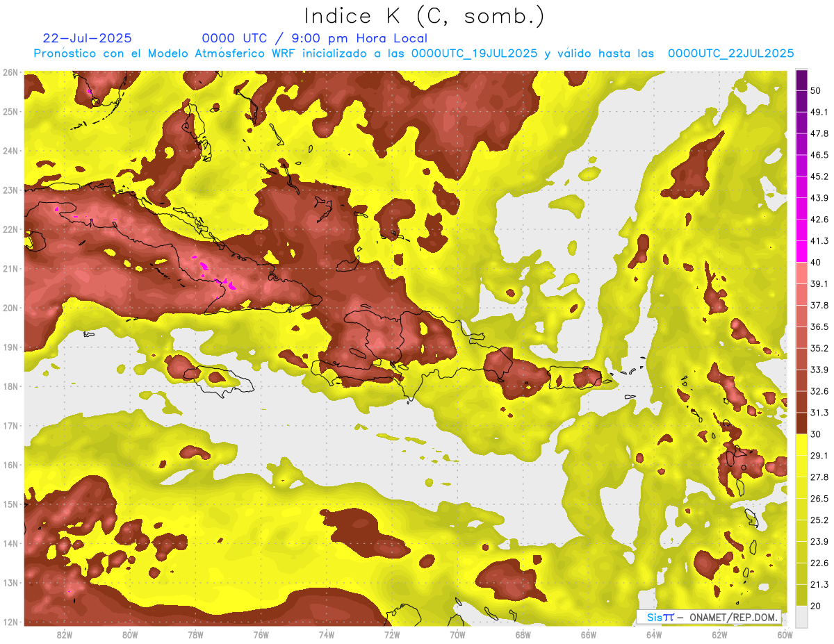Click the longitude label '68W'

point(523,634)
